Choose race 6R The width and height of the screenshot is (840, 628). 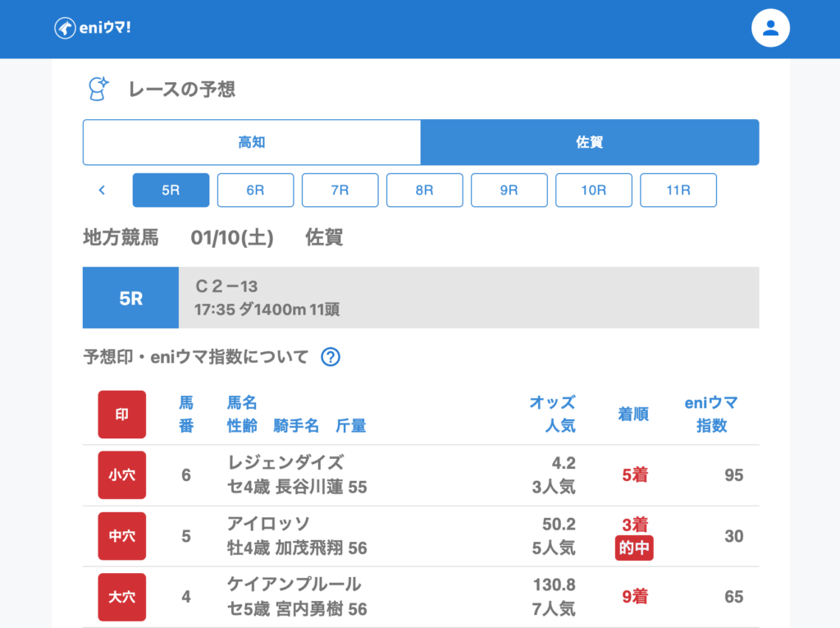click(255, 190)
